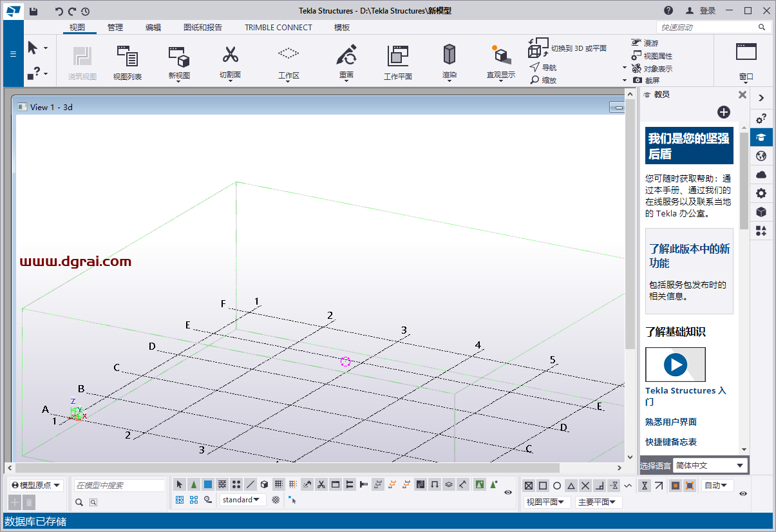Click the undo arrow icon
This screenshot has height=532, width=776.
pyautogui.click(x=59, y=11)
